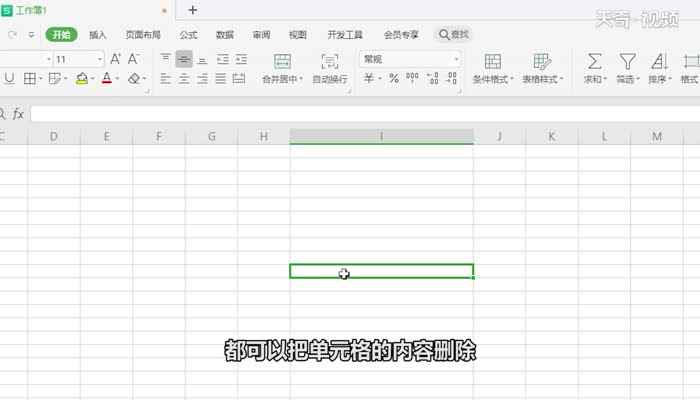Viewport: 700px width, 400px height.
Task: Click the Sort icon
Action: 659,61
